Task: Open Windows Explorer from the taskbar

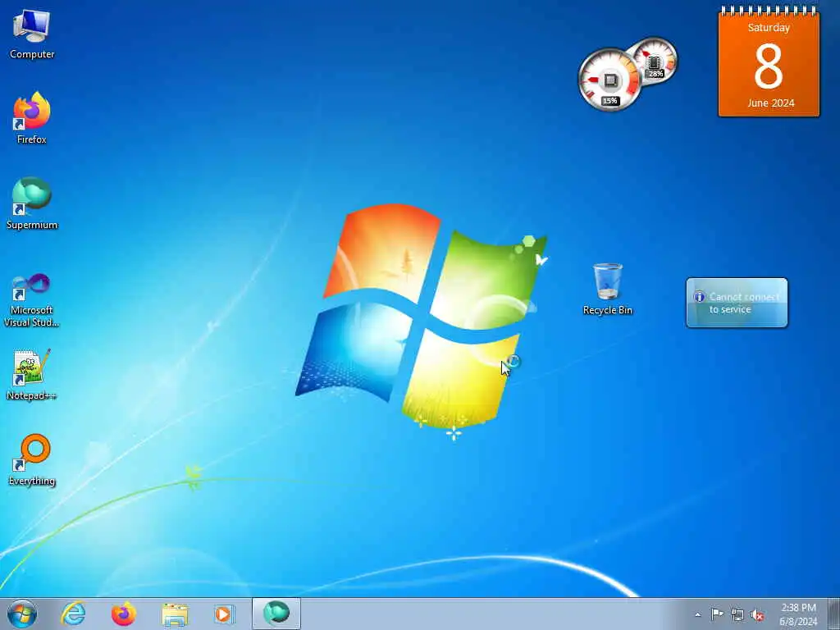Action: point(175,614)
